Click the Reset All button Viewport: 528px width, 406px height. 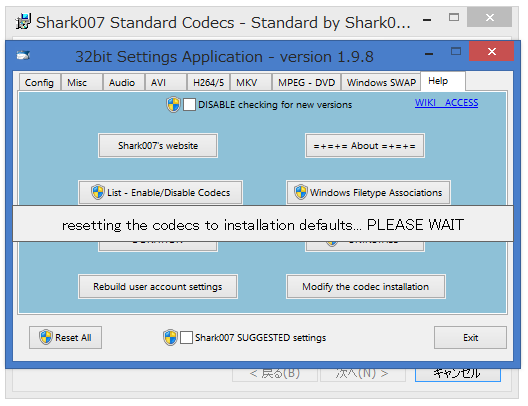pos(65,337)
